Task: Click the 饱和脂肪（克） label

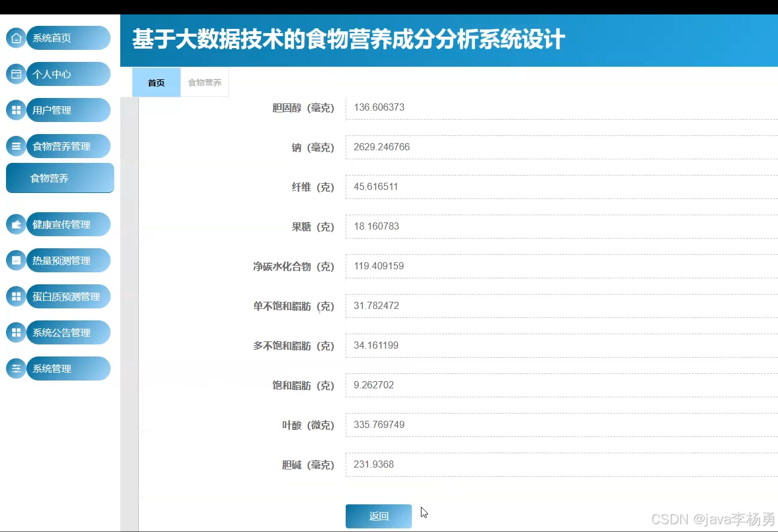Action: pos(303,386)
